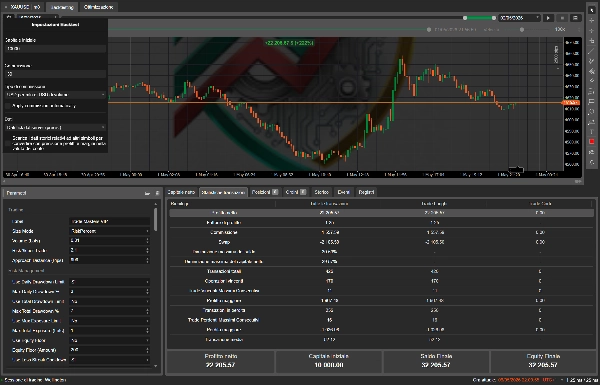
Task: Open the load parameters folder icon in Parametri header
Action: (147, 193)
